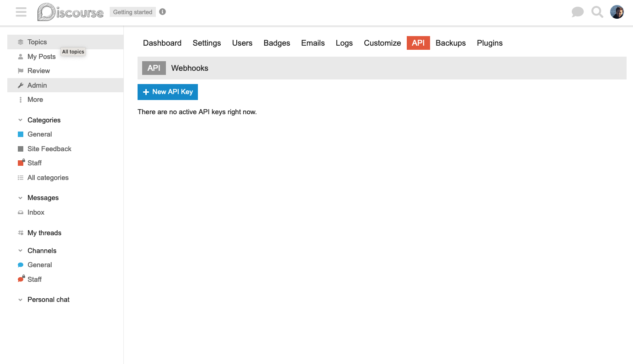Select the blue General category swatch
633x364 pixels.
point(21,134)
